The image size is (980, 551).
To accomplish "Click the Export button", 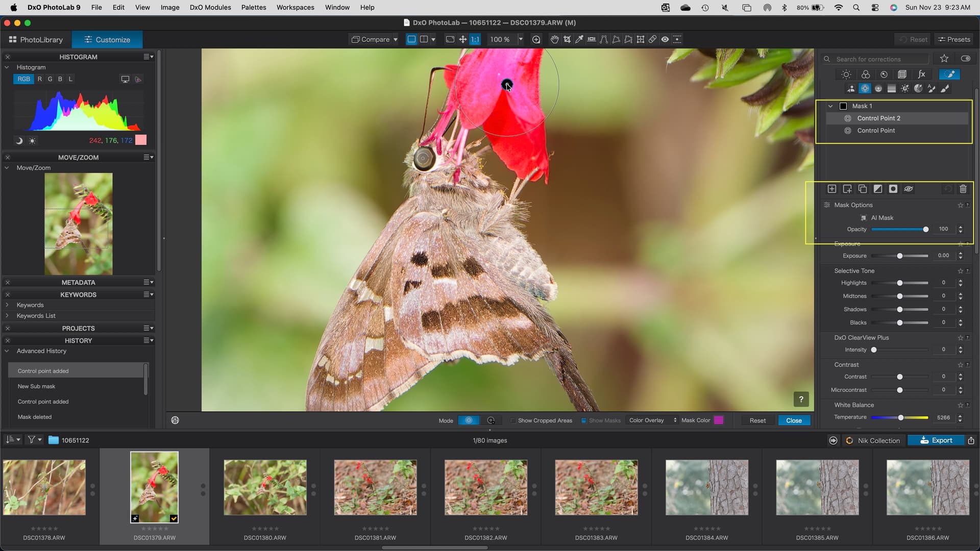I will [936, 441].
